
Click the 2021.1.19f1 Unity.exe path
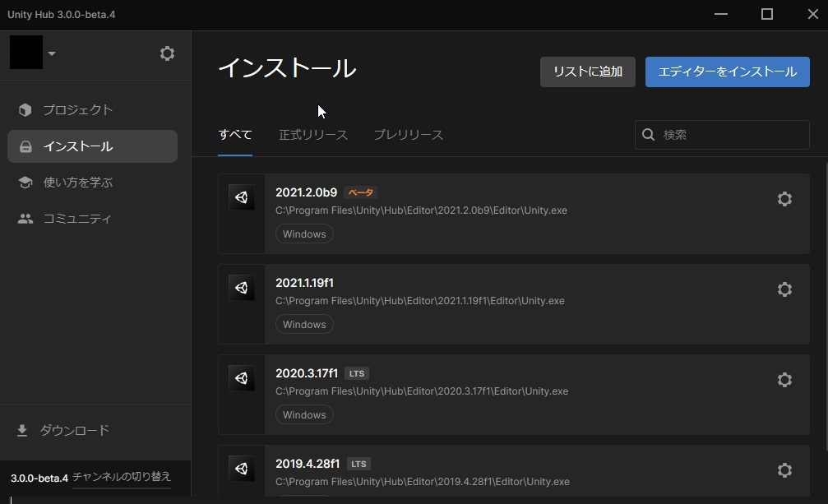tap(420, 301)
